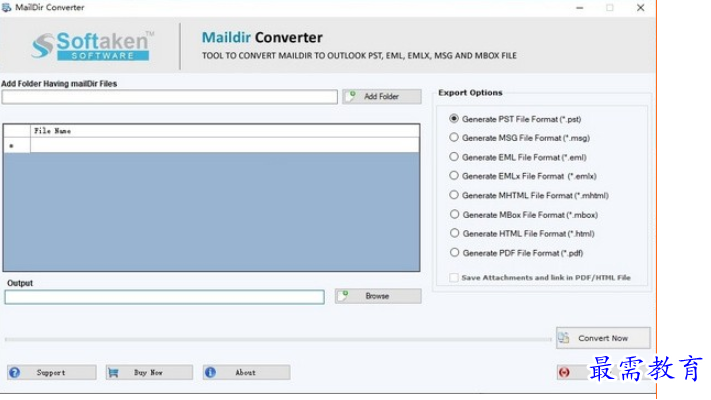The height and width of the screenshot is (400, 711).
Task: Toggle Save Attachments and link checkbox
Action: tap(453, 277)
